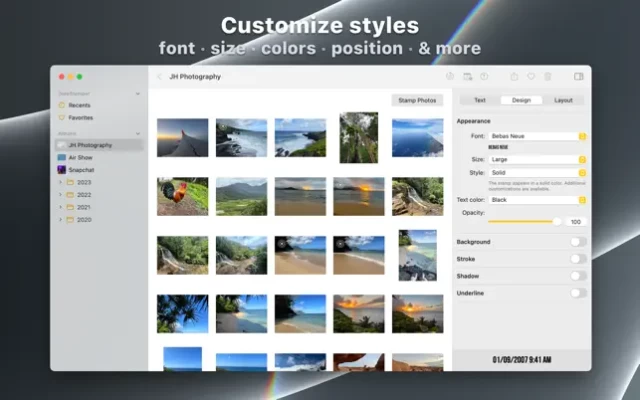
Task: Enable the Shadow toggle
Action: pyautogui.click(x=577, y=276)
